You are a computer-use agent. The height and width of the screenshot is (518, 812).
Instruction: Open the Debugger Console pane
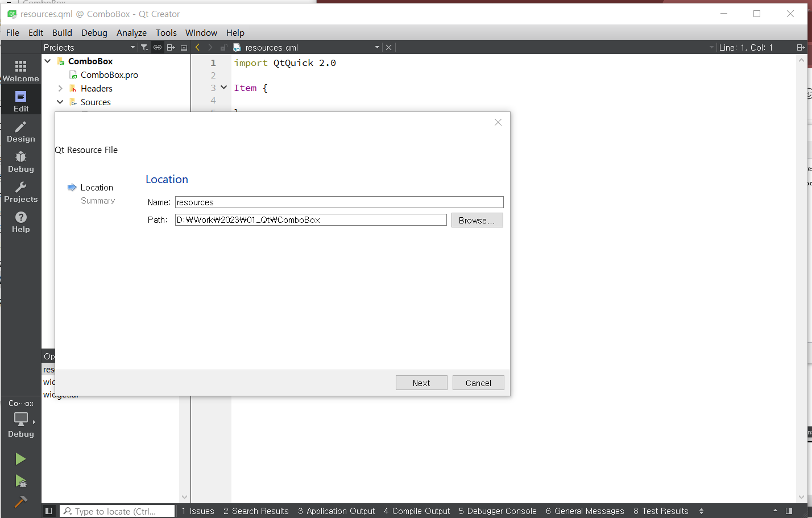pyautogui.click(x=498, y=511)
